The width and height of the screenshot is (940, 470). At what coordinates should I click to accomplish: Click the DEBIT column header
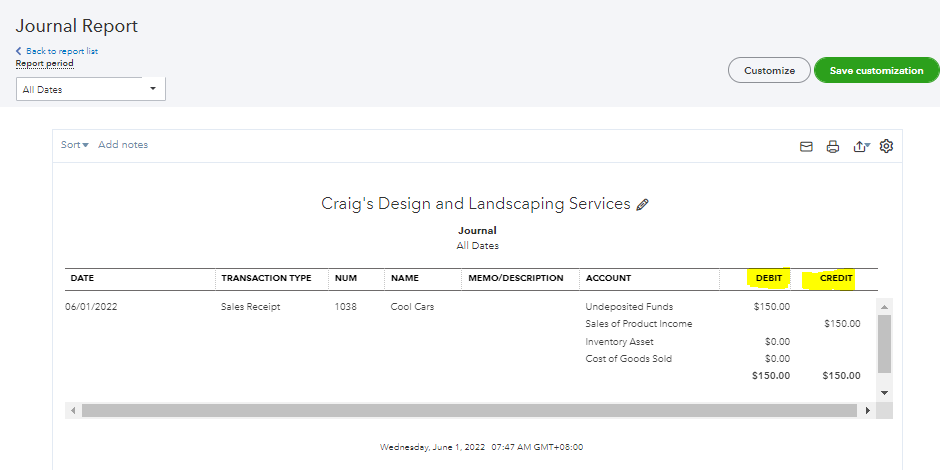(768, 278)
